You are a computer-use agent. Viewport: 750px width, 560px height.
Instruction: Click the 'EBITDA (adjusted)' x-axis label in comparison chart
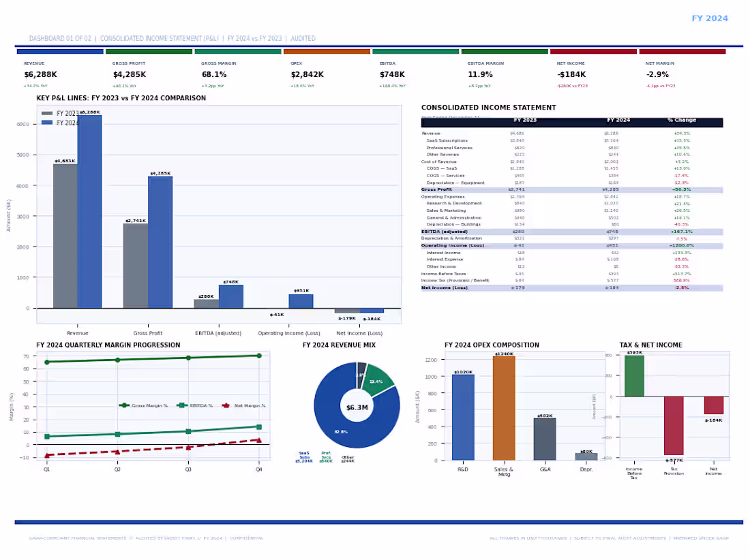point(218,333)
